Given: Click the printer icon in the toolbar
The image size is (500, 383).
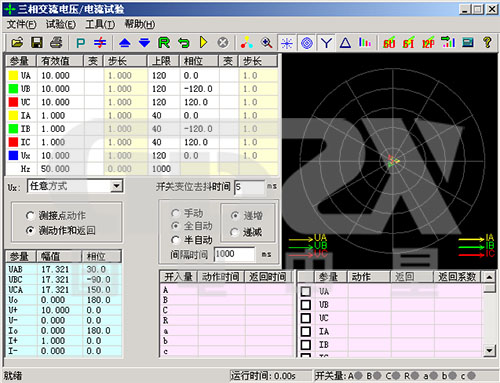Looking at the screenshot, I should coord(56,43).
